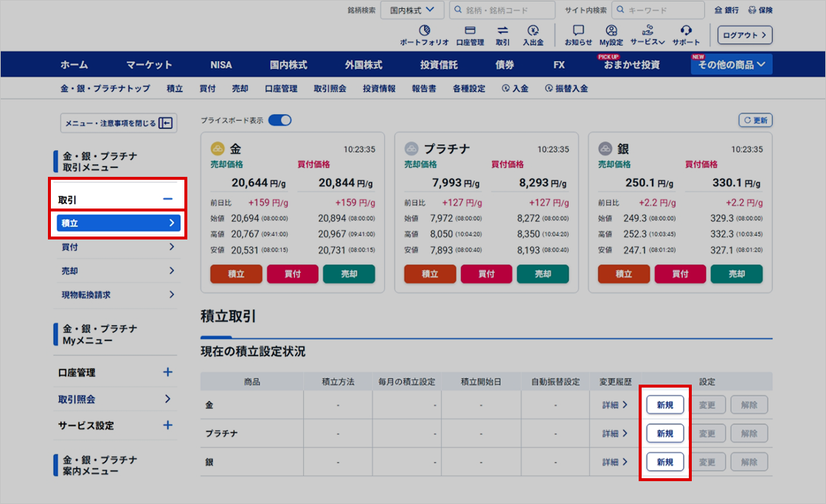826x504 pixels.
Task: Click the サポート headset icon
Action: 686,30
